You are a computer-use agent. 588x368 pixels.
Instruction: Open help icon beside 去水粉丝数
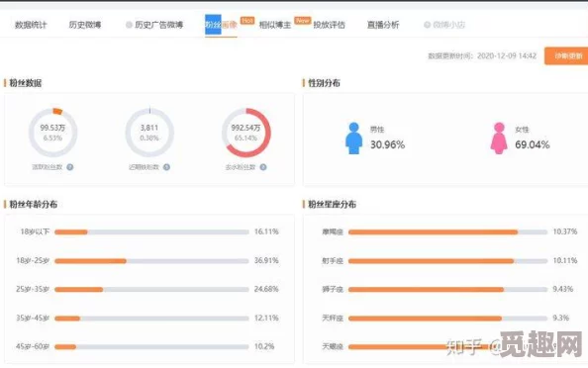click(263, 167)
